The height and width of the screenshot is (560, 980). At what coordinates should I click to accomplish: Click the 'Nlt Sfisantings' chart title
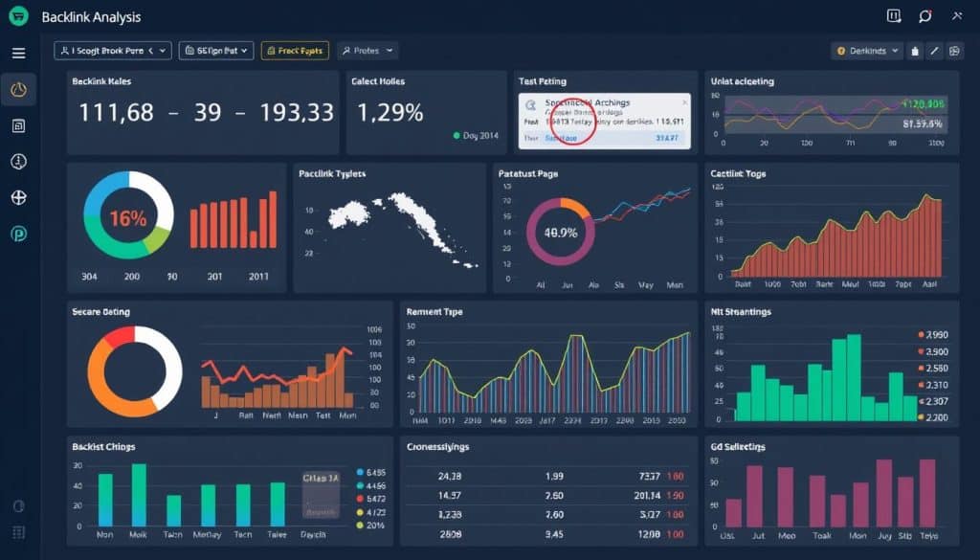click(741, 312)
